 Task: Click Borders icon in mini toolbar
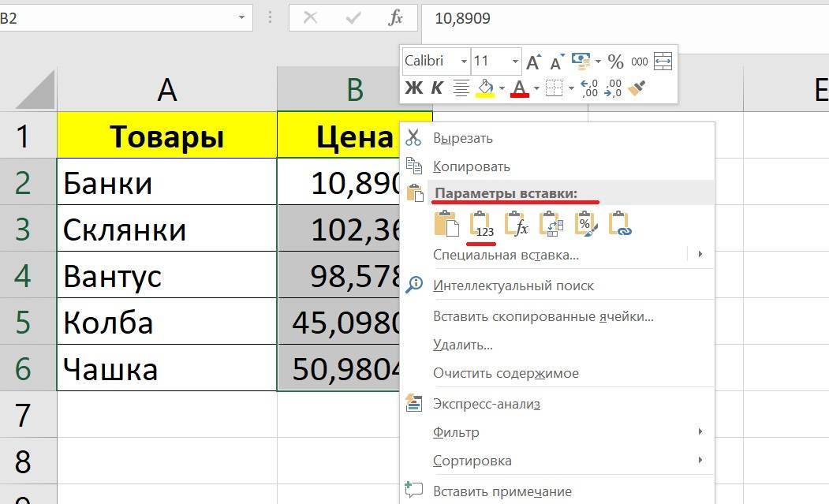point(554,88)
